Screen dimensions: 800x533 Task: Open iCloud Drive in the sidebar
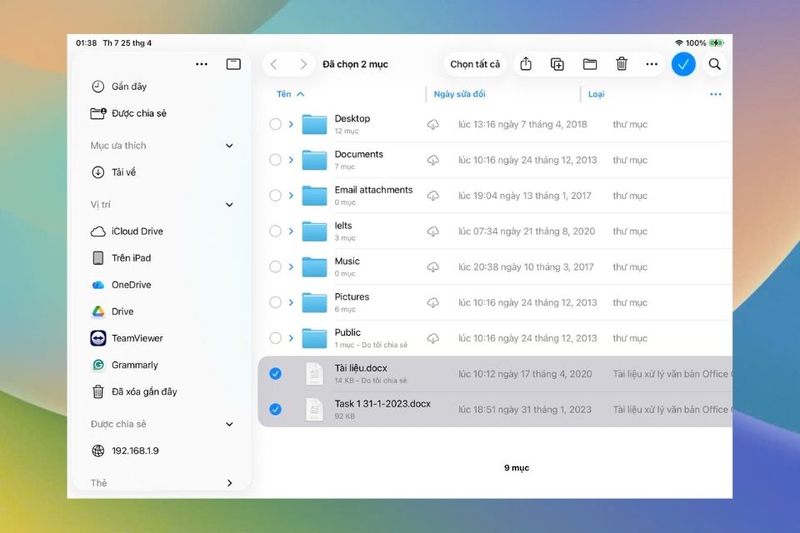pos(127,232)
